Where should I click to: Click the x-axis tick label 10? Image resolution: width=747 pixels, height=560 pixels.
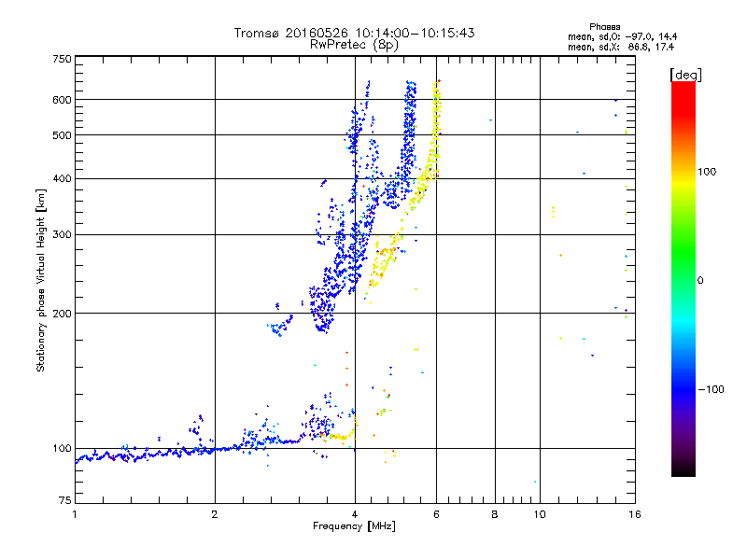click(x=540, y=514)
